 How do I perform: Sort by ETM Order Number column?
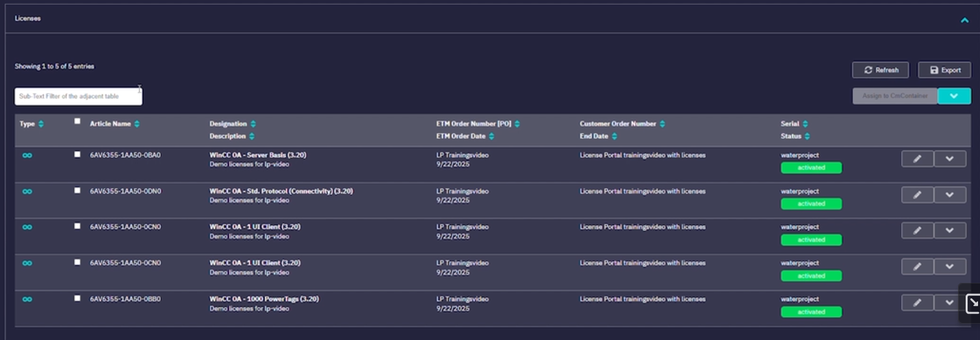click(x=517, y=124)
